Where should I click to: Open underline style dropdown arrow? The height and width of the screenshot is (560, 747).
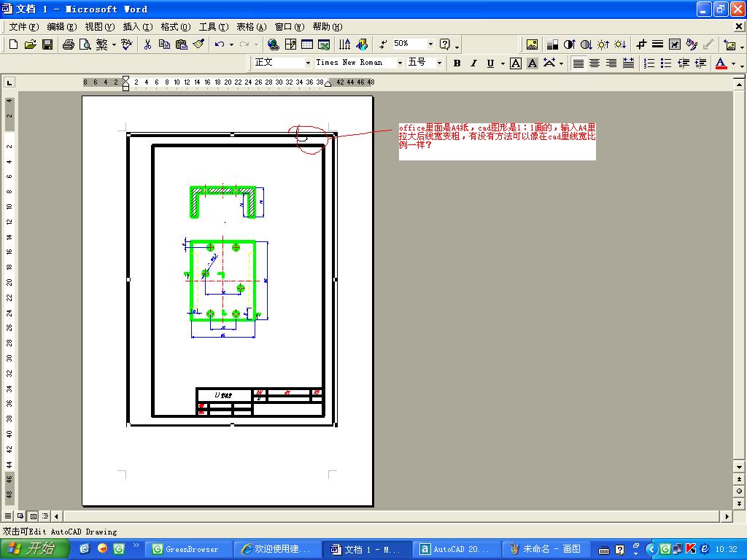503,63
